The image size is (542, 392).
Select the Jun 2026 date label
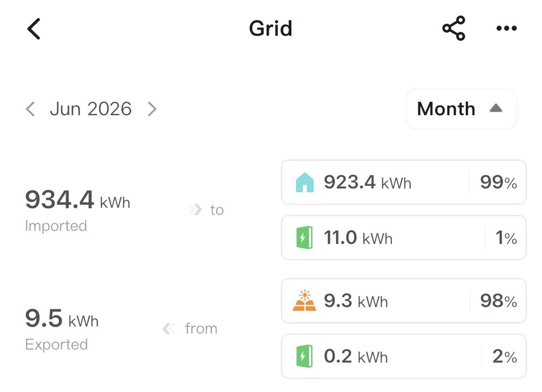pos(90,109)
